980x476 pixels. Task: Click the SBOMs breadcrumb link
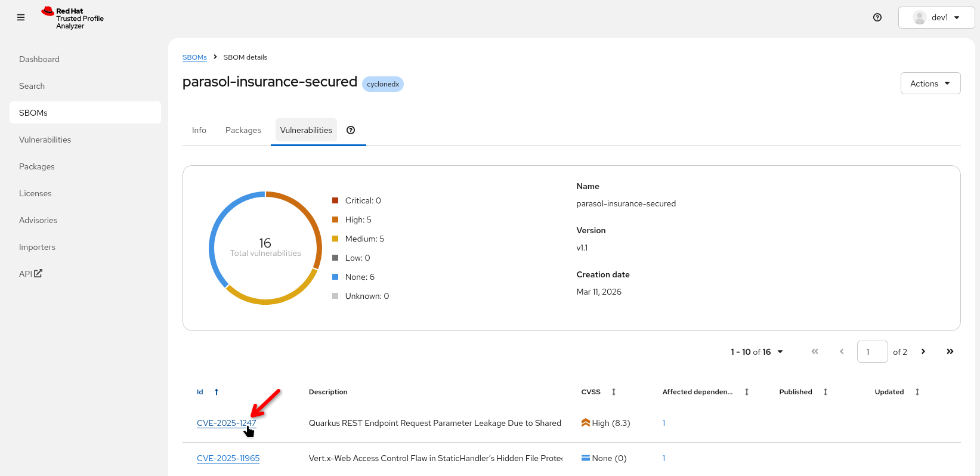pos(194,57)
